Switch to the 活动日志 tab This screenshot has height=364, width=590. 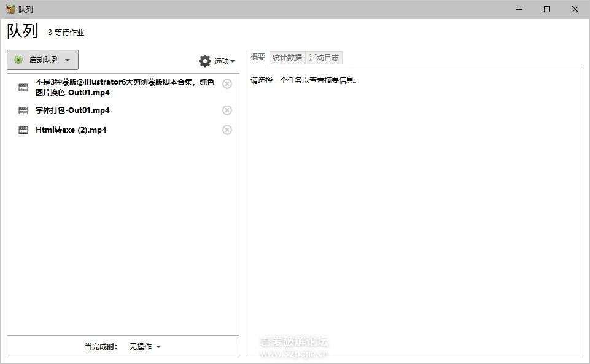(x=324, y=57)
